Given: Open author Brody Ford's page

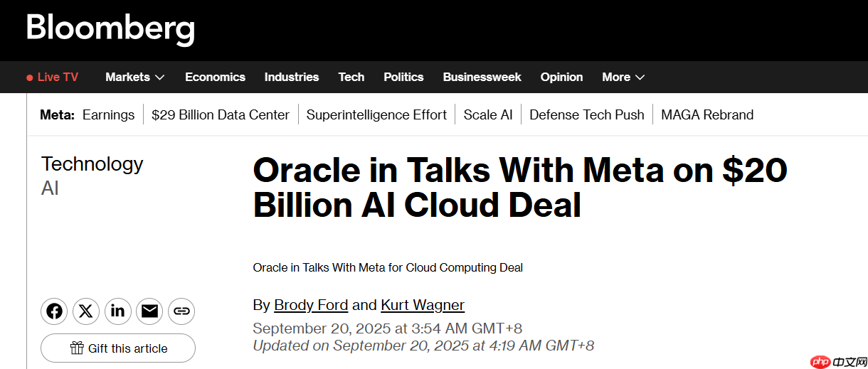Looking at the screenshot, I should [x=311, y=305].
